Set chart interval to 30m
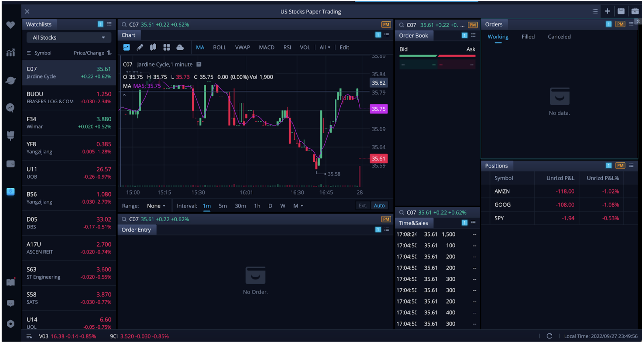 [x=240, y=206]
